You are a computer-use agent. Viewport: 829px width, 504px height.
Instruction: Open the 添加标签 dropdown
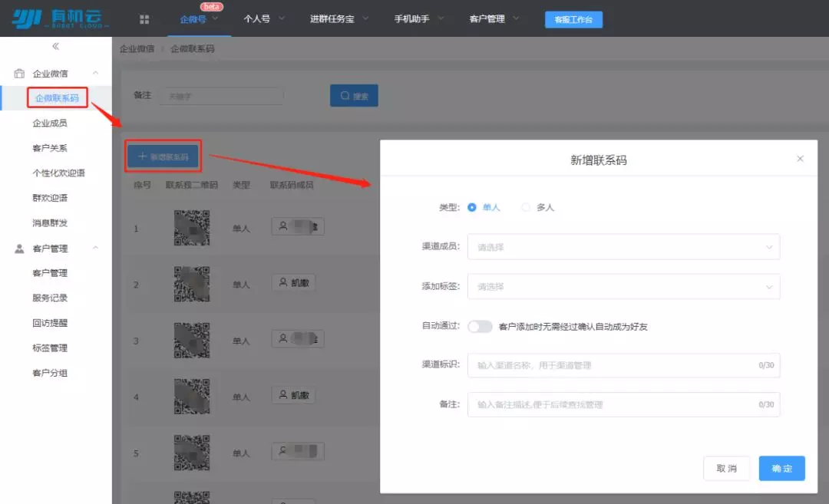pyautogui.click(x=623, y=287)
